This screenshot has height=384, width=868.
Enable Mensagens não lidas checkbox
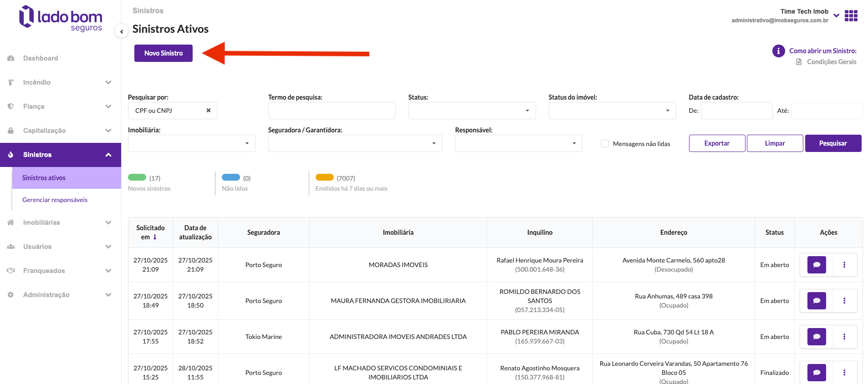[x=605, y=144]
